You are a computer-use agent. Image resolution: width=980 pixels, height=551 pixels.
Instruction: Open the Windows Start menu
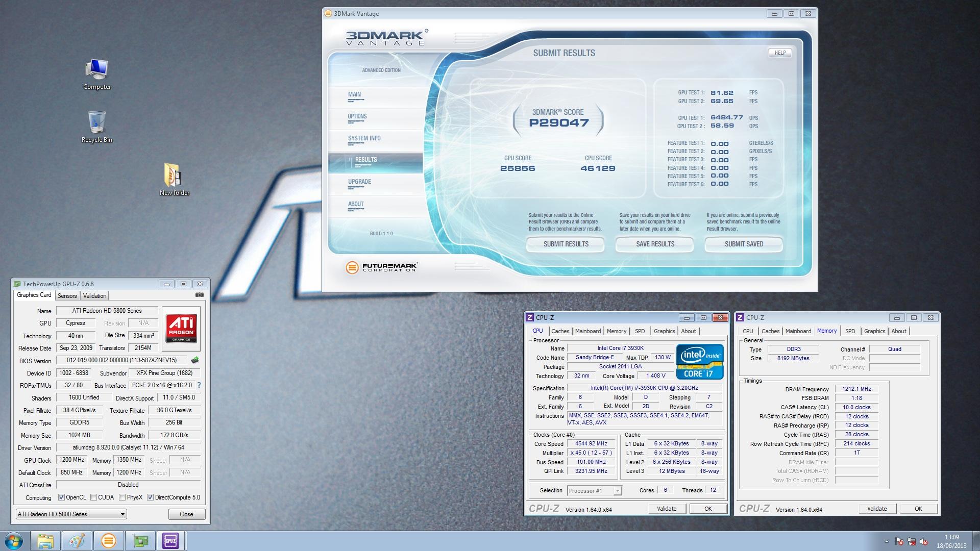[13, 541]
